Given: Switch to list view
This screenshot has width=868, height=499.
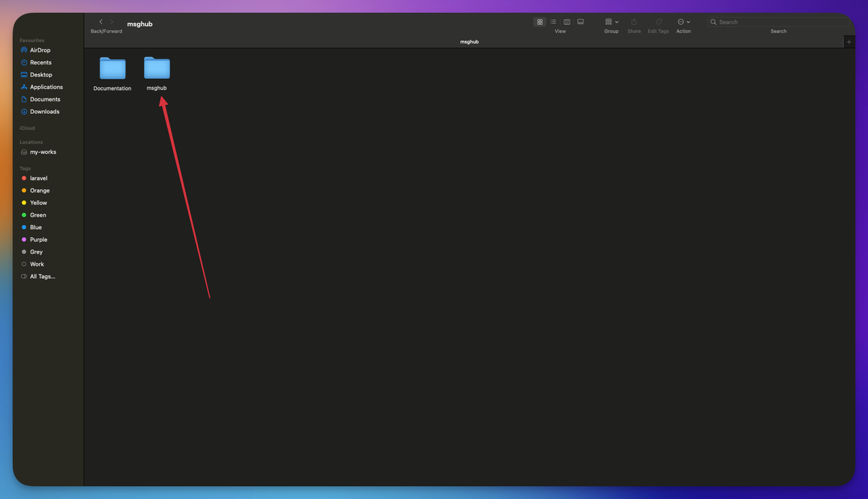Looking at the screenshot, I should coord(554,22).
